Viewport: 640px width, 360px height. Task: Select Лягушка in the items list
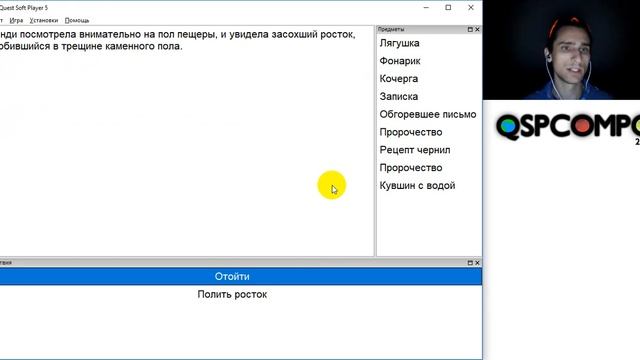point(399,43)
